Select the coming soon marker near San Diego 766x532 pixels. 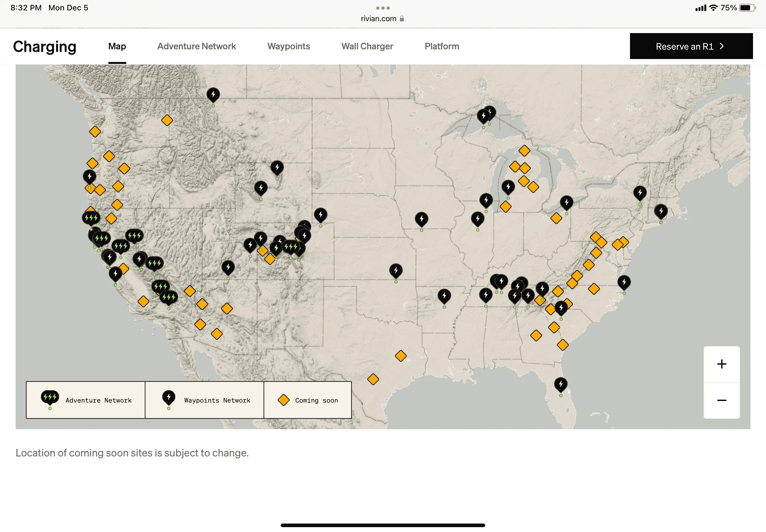click(x=143, y=301)
